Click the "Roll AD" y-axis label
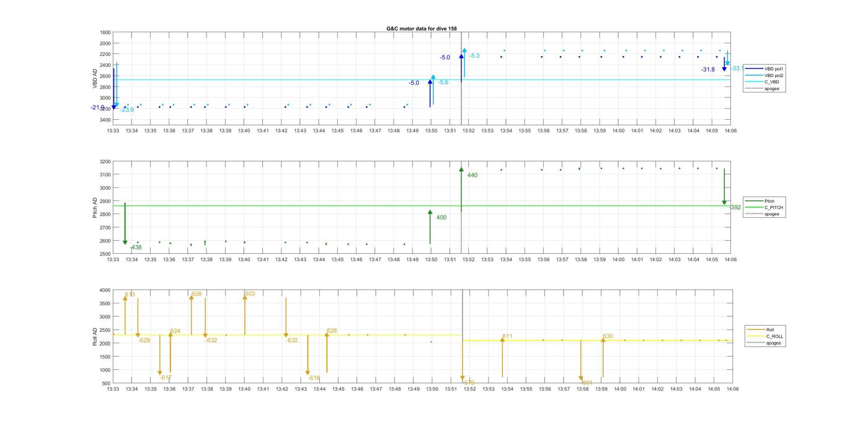Viewport: 868px width, 430px height. click(95, 337)
